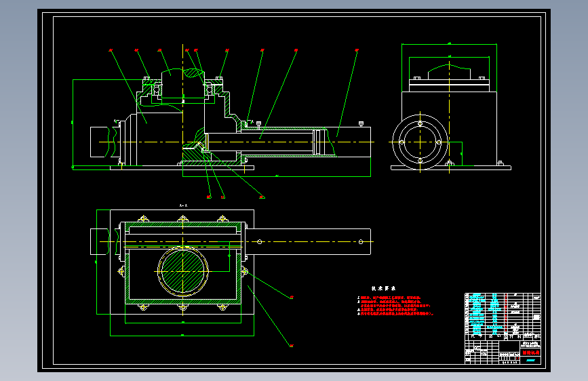Click the hatched circular shaft in bottom view
The height and width of the screenshot is (381, 588).
[182, 271]
